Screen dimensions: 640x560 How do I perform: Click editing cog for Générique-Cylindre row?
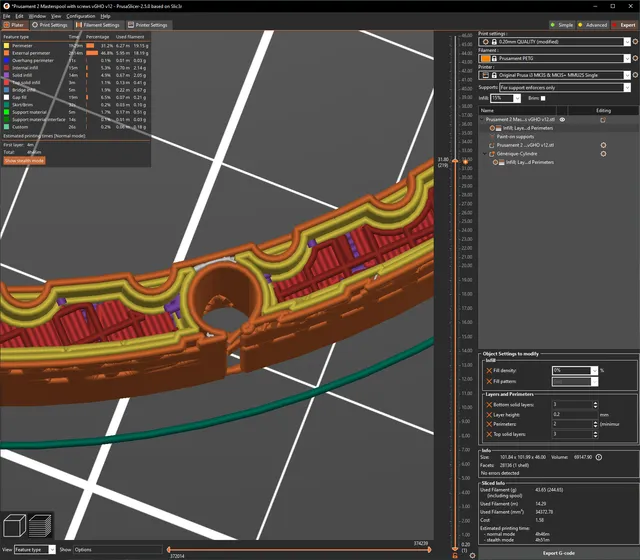[x=603, y=154]
